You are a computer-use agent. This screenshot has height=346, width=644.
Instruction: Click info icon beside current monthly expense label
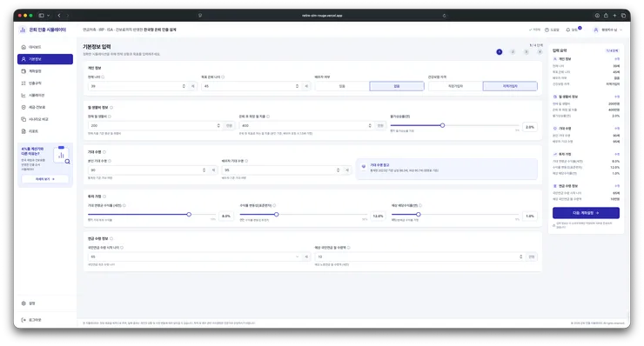click(110, 116)
